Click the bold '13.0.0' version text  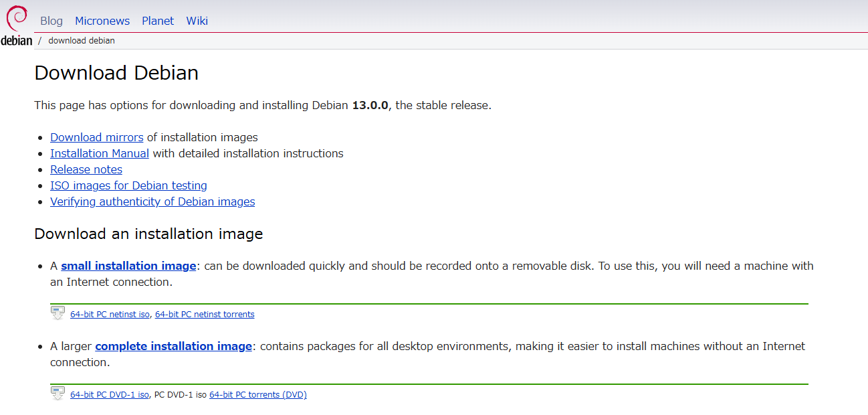click(x=370, y=105)
